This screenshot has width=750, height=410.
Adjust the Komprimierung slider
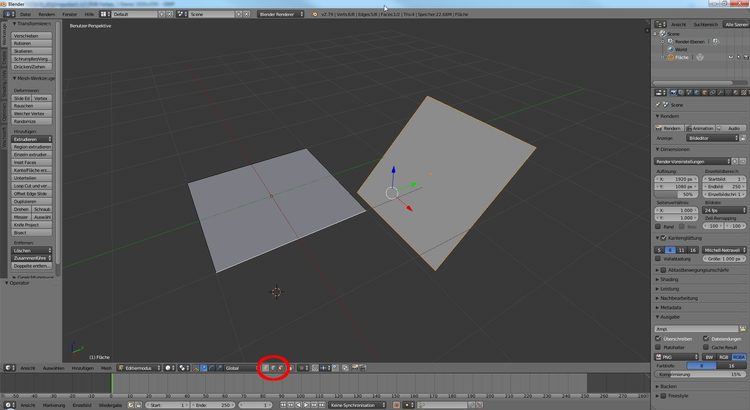(x=698, y=373)
